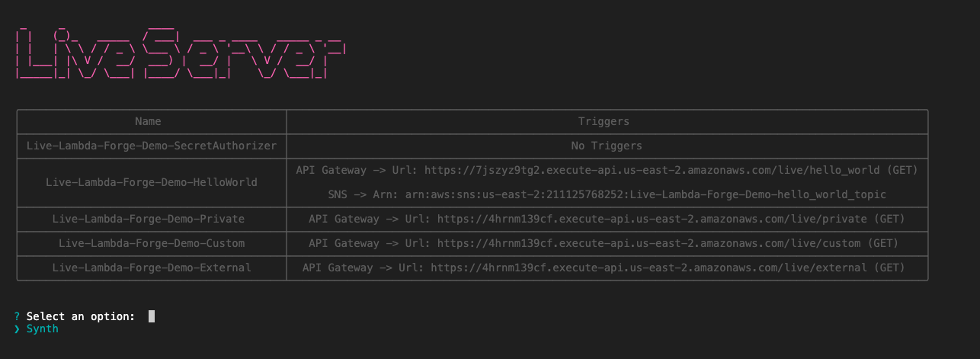Image resolution: width=980 pixels, height=359 pixels.
Task: Click the Select an option input cursor
Action: [x=152, y=316]
